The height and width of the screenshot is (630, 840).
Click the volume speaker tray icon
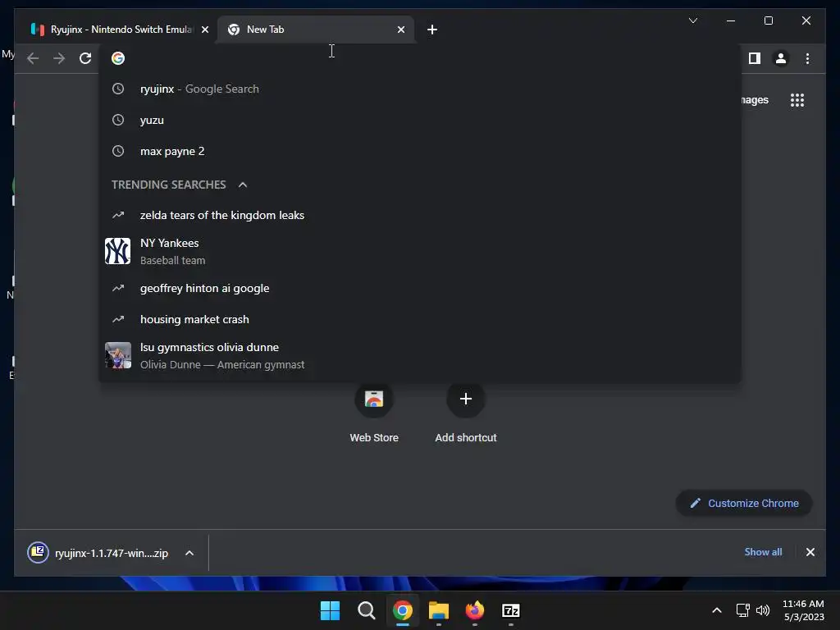(762, 610)
